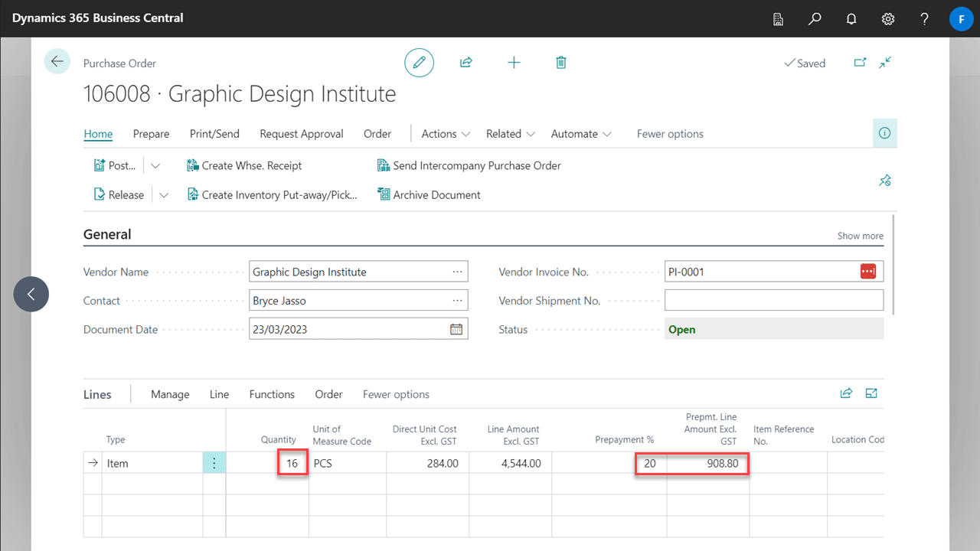This screenshot has width=980, height=551.
Task: Select the Order tab in the top bar
Action: [377, 134]
